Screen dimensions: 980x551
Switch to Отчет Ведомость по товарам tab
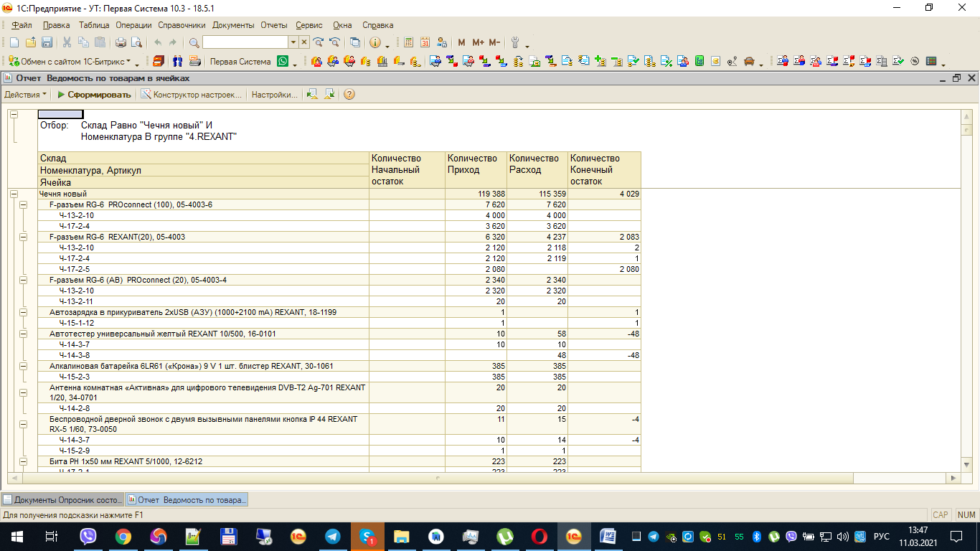point(187,499)
